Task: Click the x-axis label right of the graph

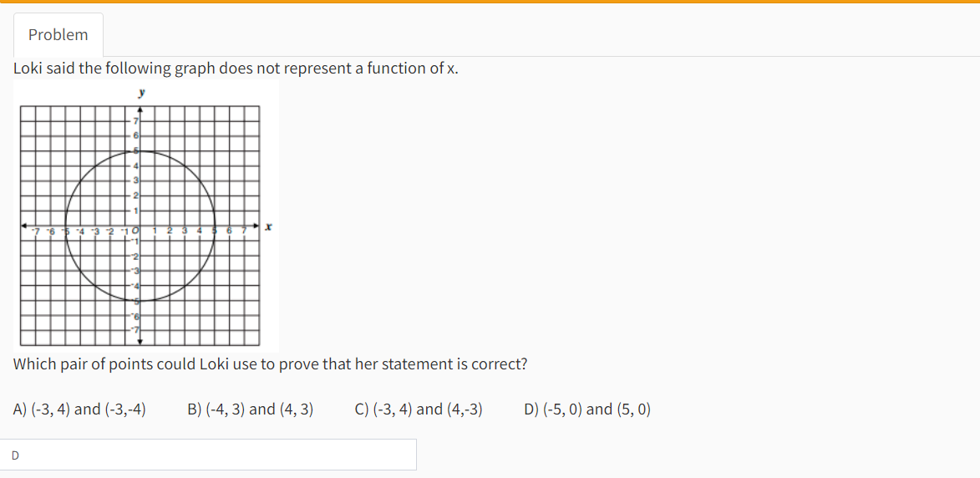Action: click(268, 226)
